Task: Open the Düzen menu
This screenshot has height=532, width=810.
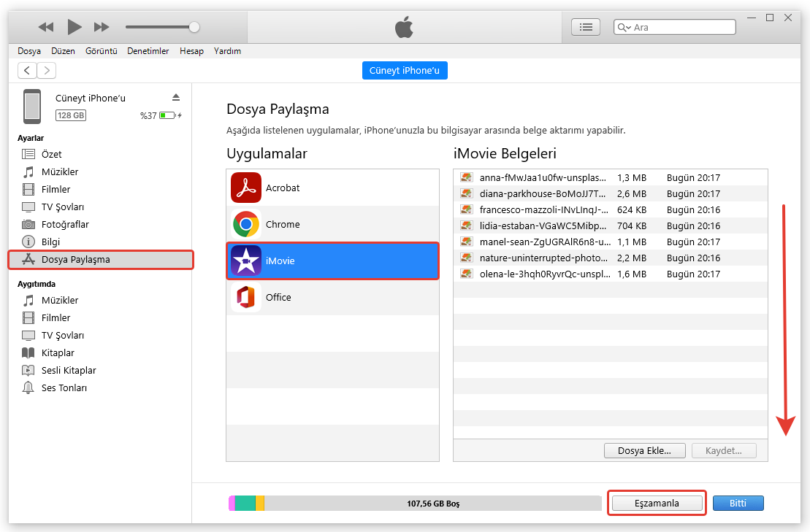Action: (x=64, y=51)
